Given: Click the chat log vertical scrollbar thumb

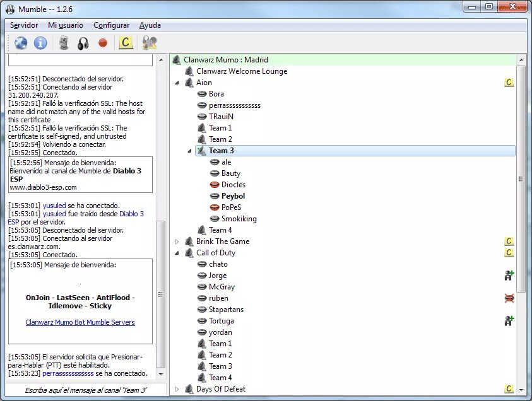Looking at the screenshot, I should (x=161, y=294).
